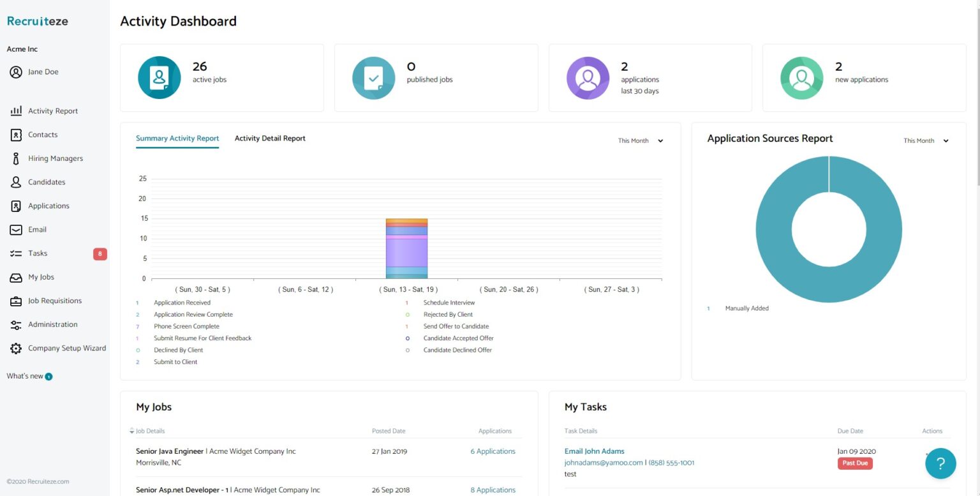
Task: Click the help question-mark bubble
Action: [x=940, y=463]
